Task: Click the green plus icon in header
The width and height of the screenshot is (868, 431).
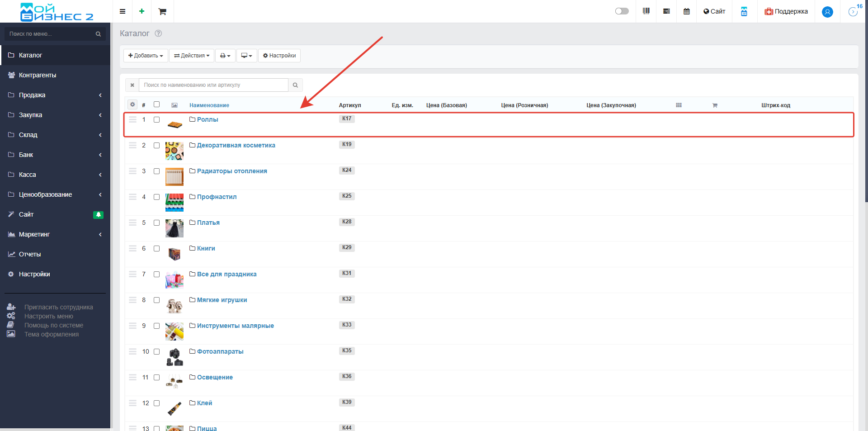Action: click(142, 11)
